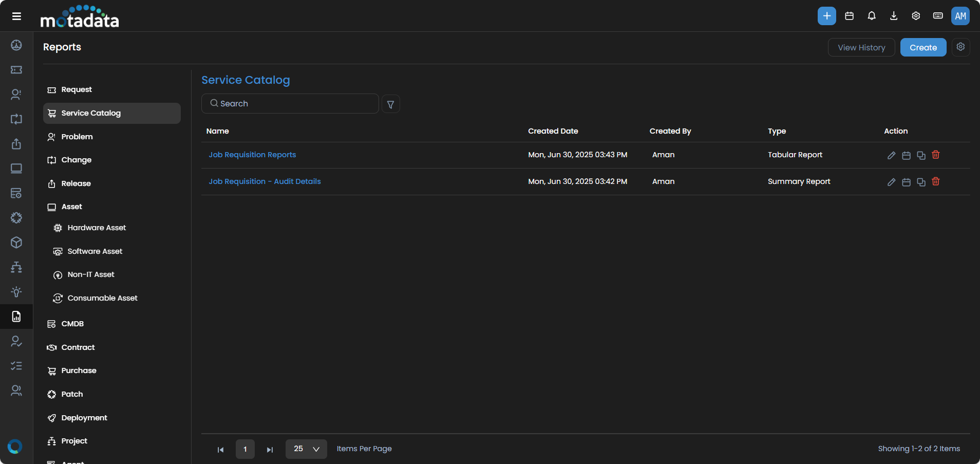
Task: Select Patch report category
Action: click(112, 394)
